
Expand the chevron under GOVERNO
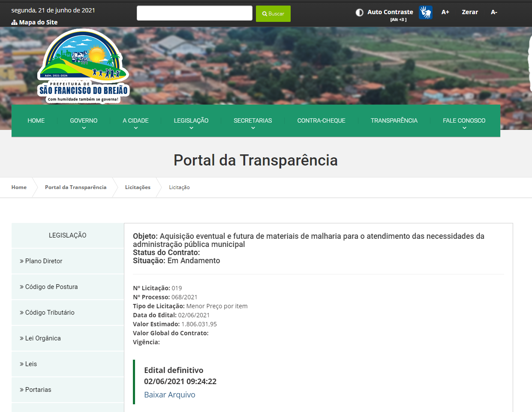(84, 128)
